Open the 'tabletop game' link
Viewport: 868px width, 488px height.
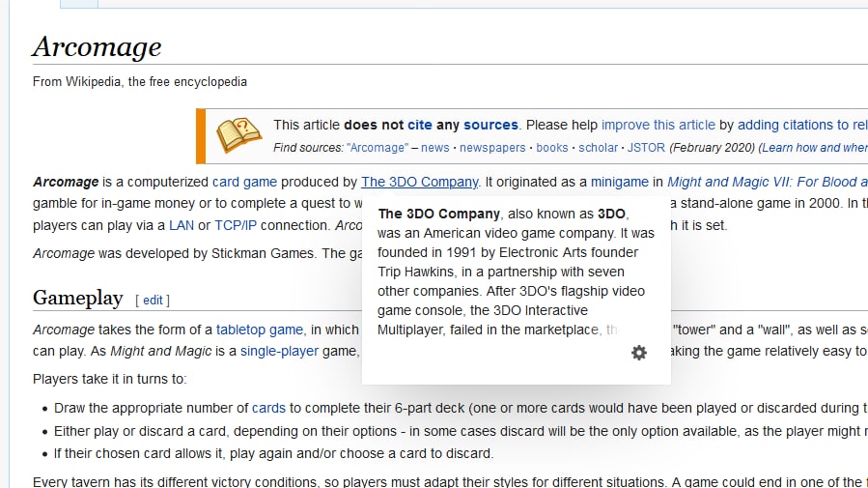(260, 330)
